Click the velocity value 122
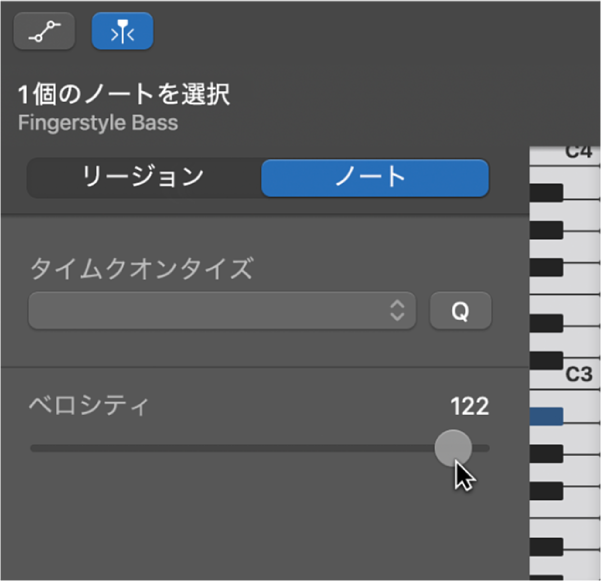The height and width of the screenshot is (583, 601). point(470,406)
